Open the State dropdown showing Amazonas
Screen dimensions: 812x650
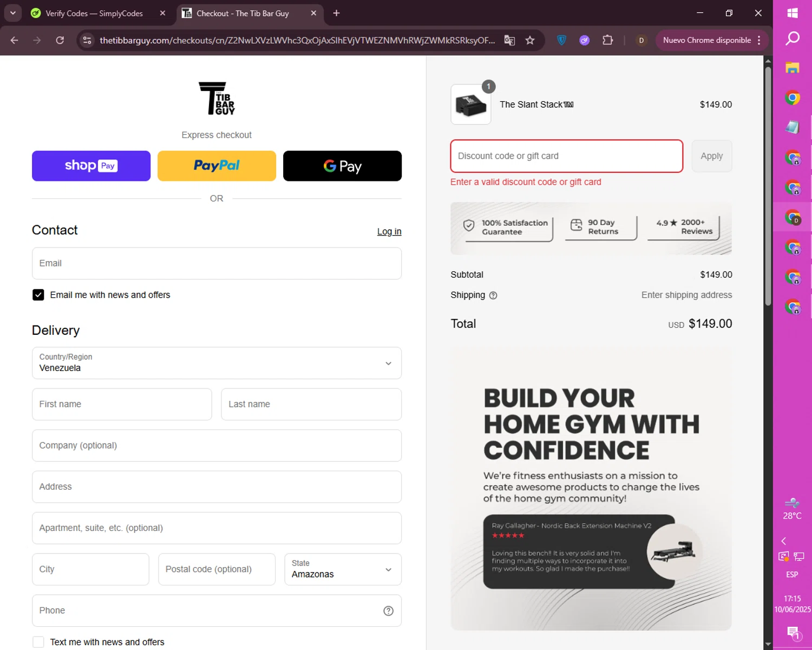(x=343, y=569)
